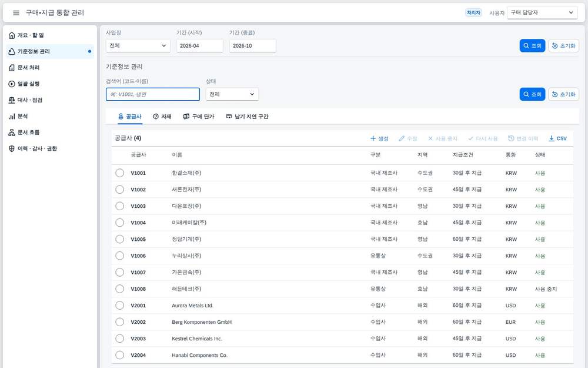
Task: Click the 구매 단가 tab icon
Action: pyautogui.click(x=186, y=117)
